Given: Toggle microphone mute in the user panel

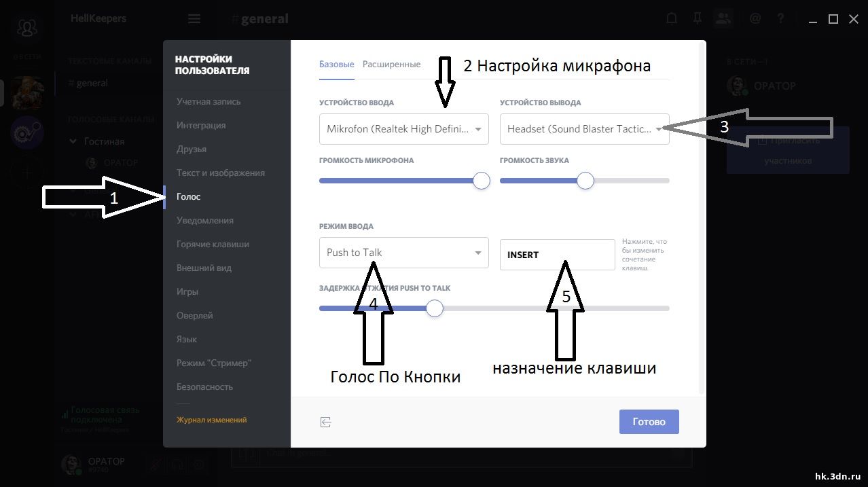Looking at the screenshot, I should 157,465.
